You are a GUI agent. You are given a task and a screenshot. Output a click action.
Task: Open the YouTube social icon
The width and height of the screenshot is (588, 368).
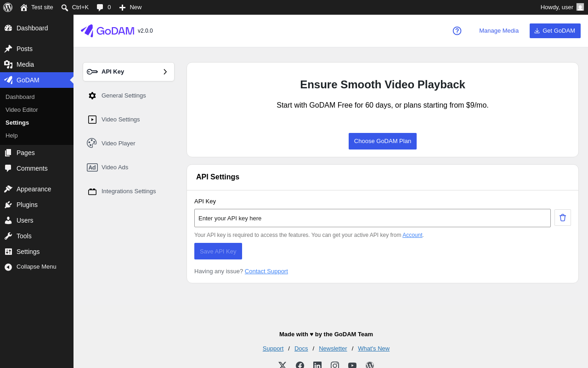(352, 365)
